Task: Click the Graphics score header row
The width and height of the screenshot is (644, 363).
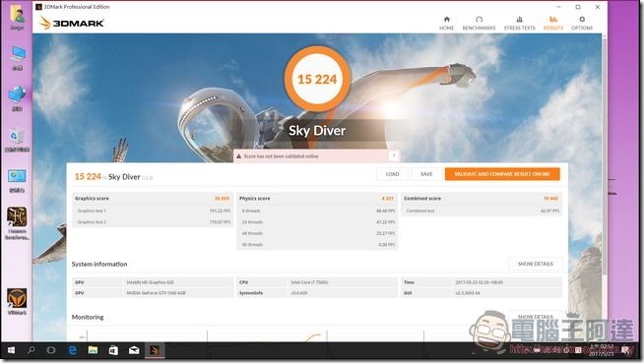Action: (x=153, y=198)
